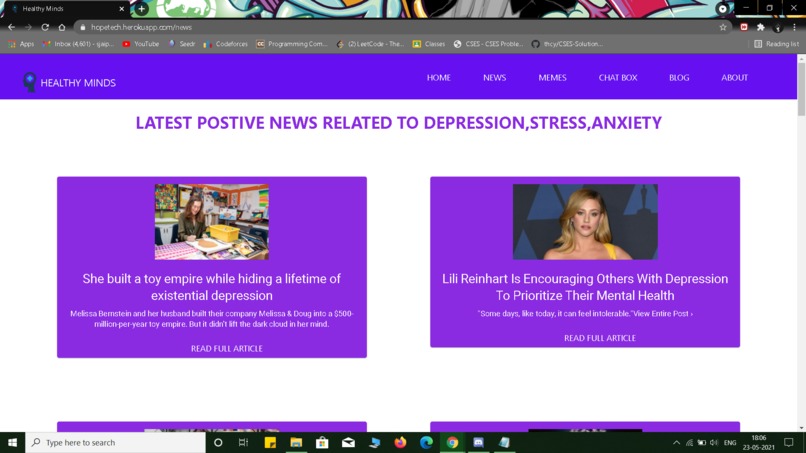Open the Mail app from the taskbar
This screenshot has width=806, height=453.
(349, 442)
